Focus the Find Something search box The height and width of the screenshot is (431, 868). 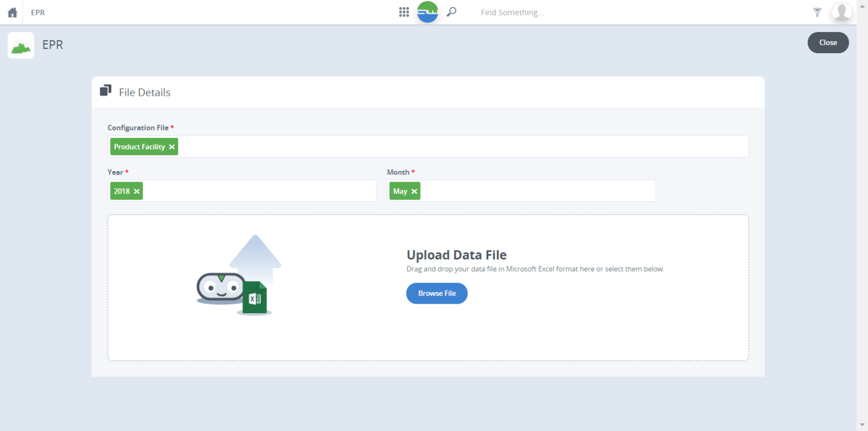[x=554, y=12]
